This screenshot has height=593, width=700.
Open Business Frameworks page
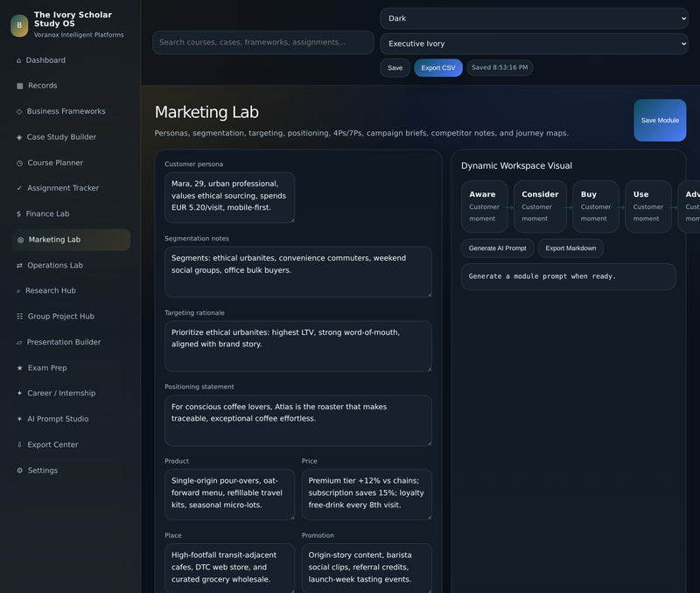click(x=71, y=112)
